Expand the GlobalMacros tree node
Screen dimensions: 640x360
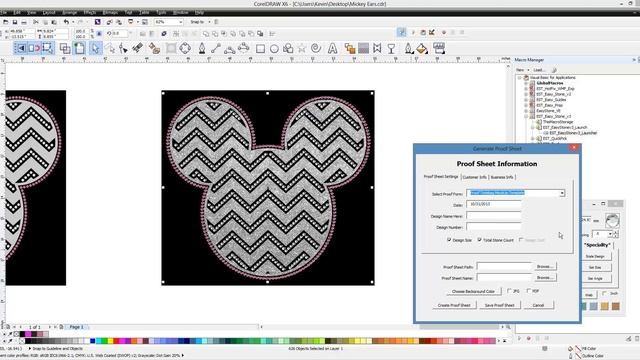tap(526, 83)
